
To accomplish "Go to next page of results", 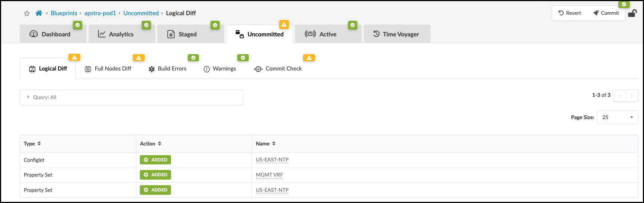I will 632,95.
